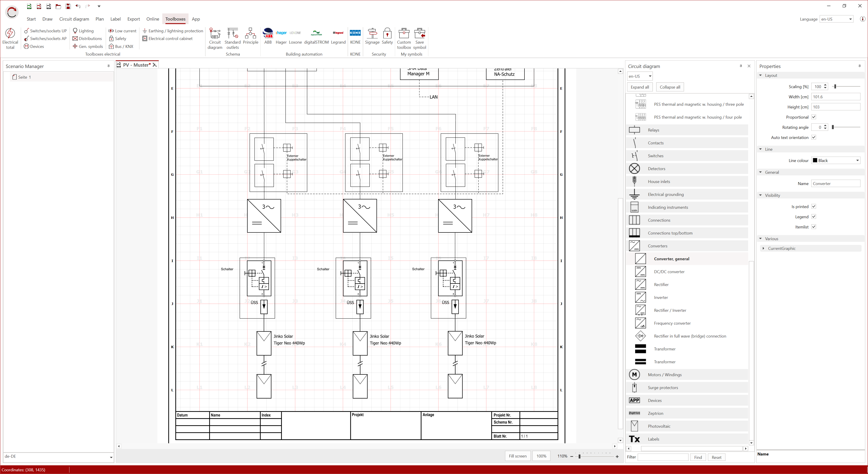The height and width of the screenshot is (474, 868).
Task: Switch to the Export ribbon tab
Action: point(133,19)
